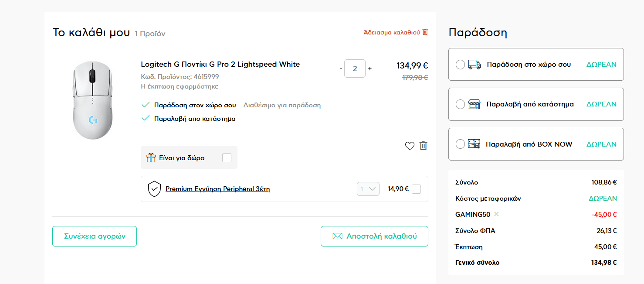The width and height of the screenshot is (644, 284).
Task: Click the gift box icon
Action: click(151, 158)
